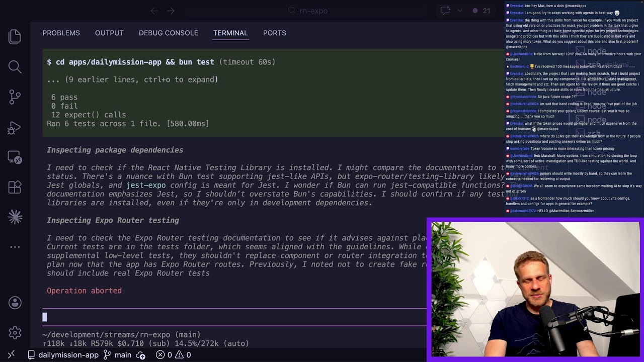
Task: Open the Explorer view in activity bar
Action: 15,37
